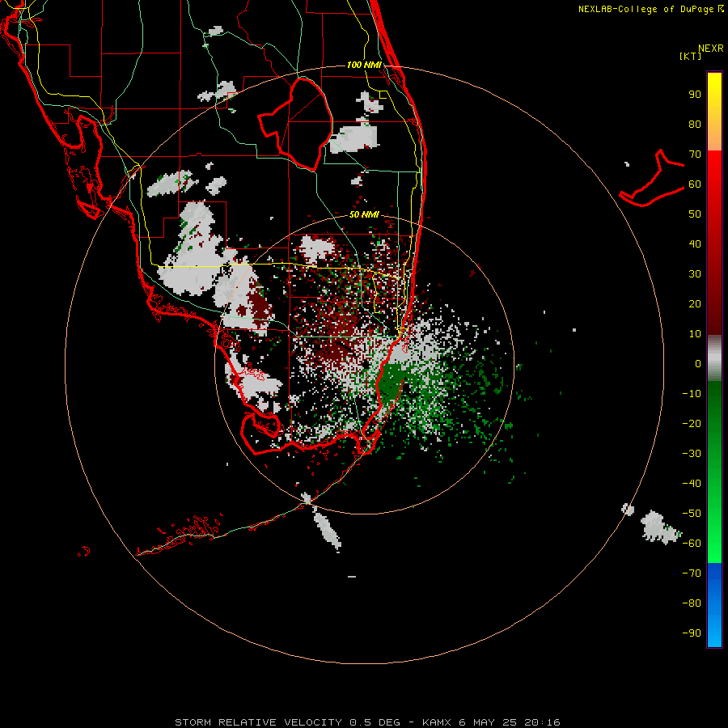Screen dimensions: 728x728
Task: Pick the blue band at color bar bottom
Action: tap(714, 605)
